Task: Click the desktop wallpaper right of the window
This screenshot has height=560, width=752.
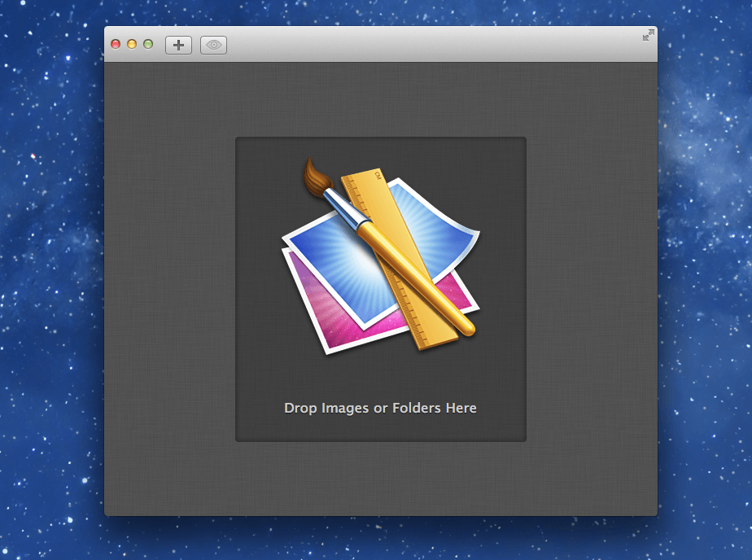Action: click(705, 285)
